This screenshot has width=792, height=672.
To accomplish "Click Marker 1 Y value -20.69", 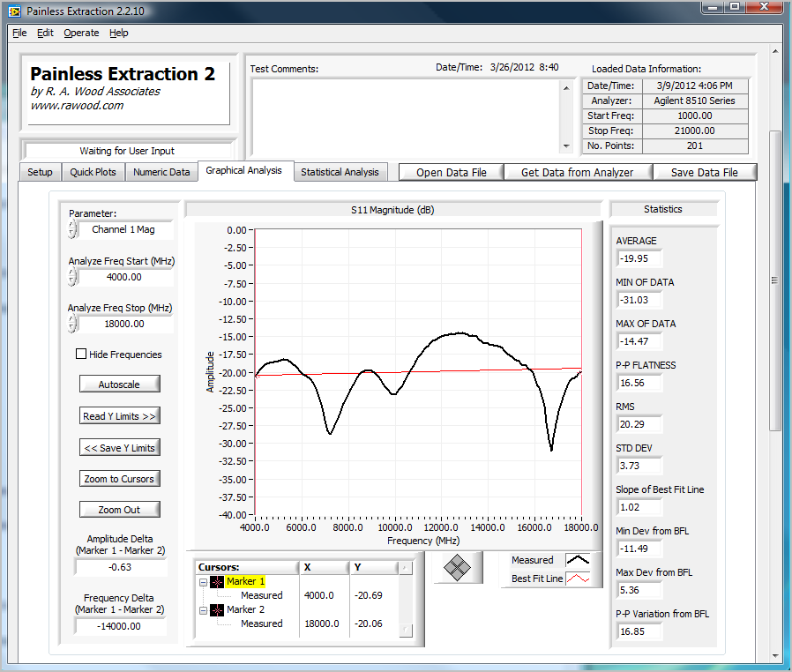I will pos(369,596).
